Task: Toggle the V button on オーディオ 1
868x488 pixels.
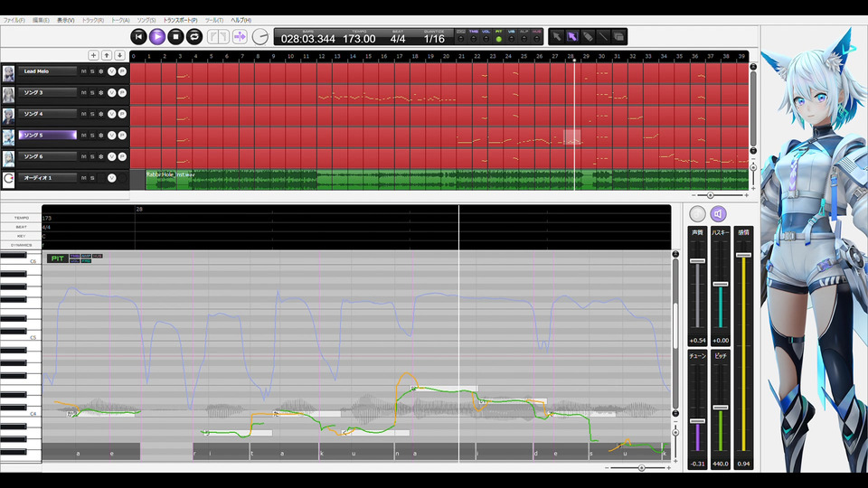Action: tap(112, 178)
